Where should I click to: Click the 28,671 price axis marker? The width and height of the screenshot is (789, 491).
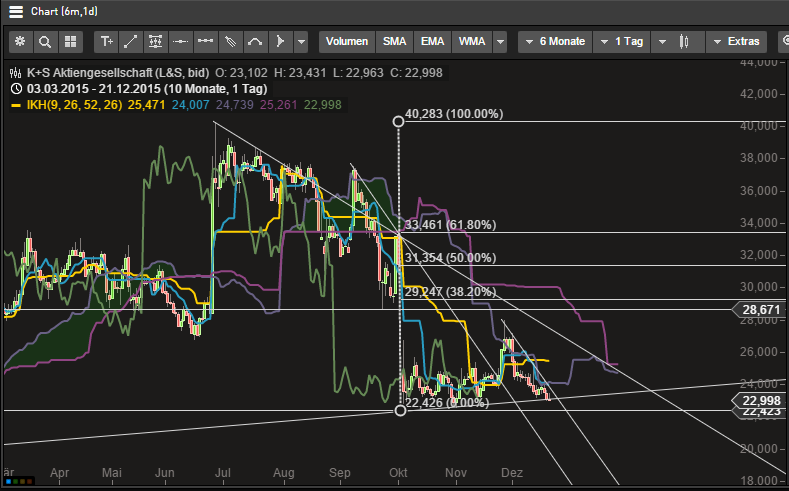click(x=760, y=309)
